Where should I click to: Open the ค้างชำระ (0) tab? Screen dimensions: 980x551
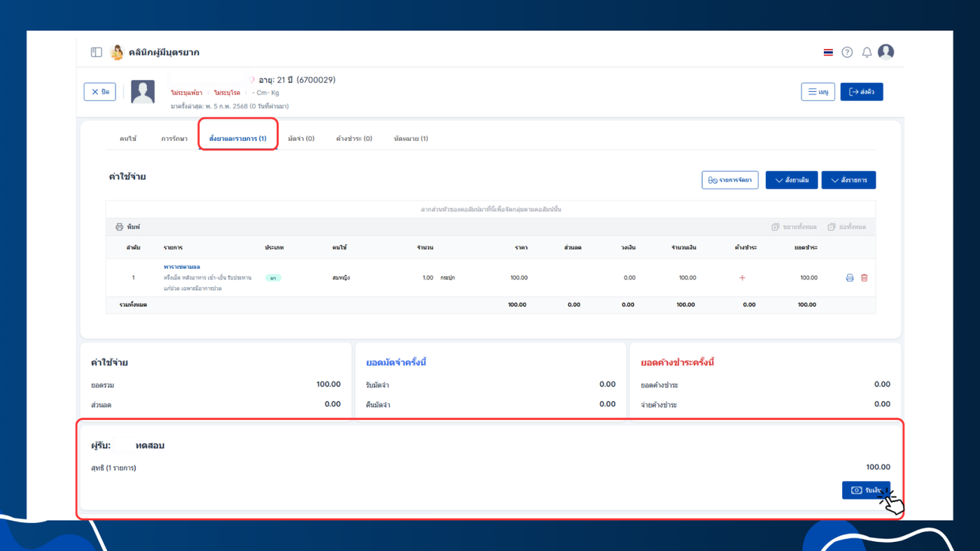point(354,139)
